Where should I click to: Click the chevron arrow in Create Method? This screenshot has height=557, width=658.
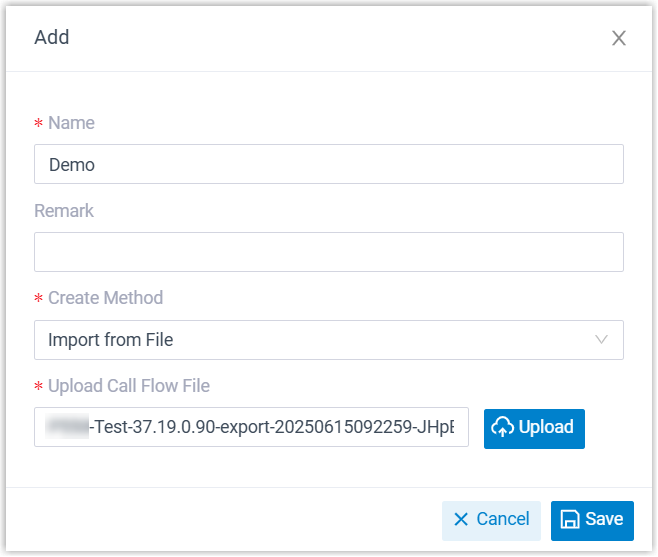click(x=602, y=339)
